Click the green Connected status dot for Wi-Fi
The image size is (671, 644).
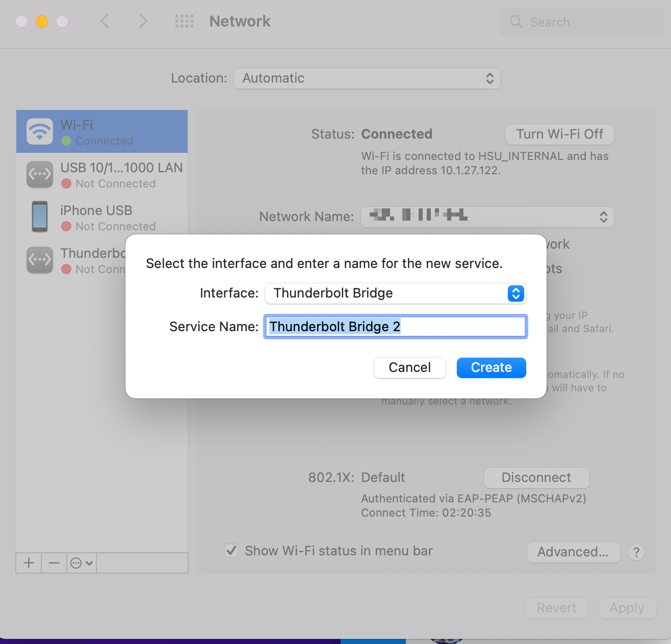click(x=66, y=141)
